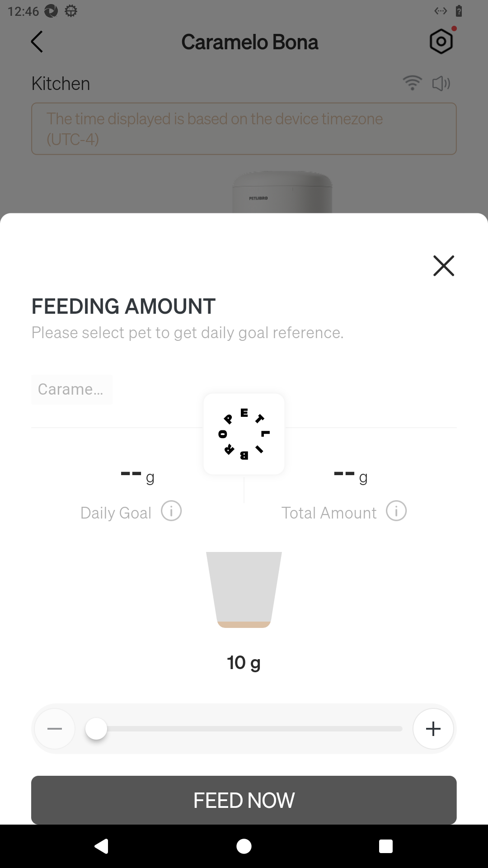Select the Carame... pet chip
The image size is (488, 868).
72,389
